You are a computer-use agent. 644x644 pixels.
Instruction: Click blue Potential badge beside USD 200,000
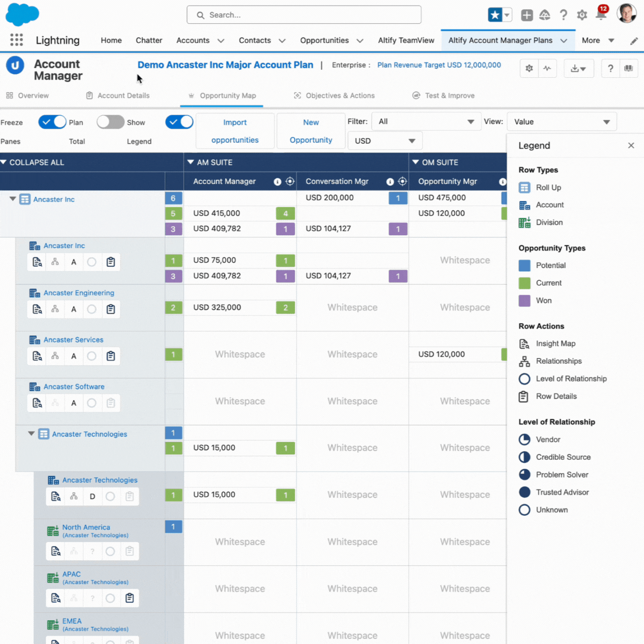398,198
